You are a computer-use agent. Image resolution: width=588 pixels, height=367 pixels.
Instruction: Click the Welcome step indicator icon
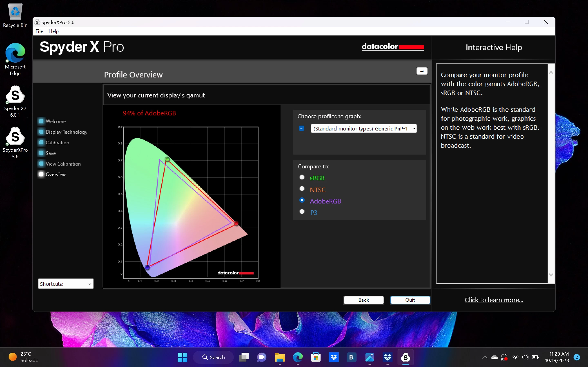pos(41,121)
